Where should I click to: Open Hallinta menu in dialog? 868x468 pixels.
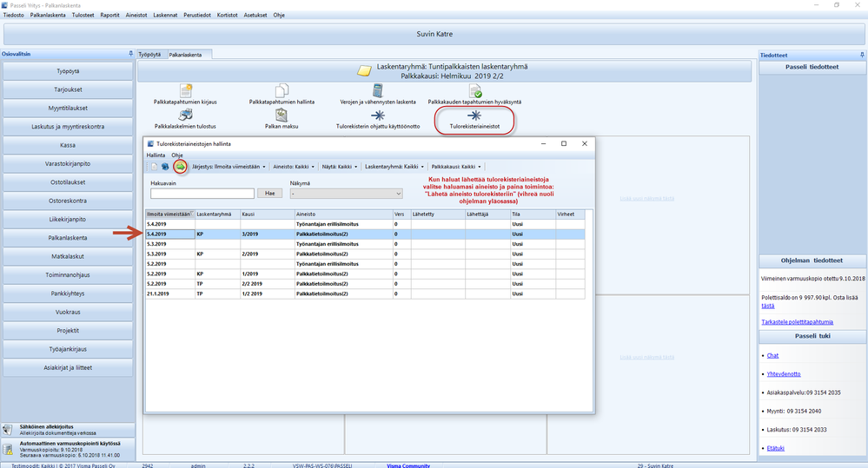click(156, 155)
